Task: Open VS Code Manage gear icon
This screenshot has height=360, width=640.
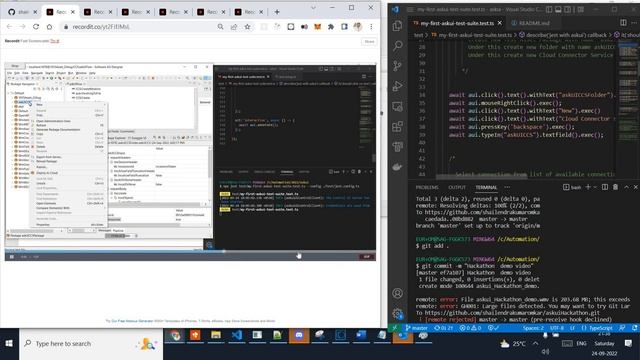Action: (397, 313)
